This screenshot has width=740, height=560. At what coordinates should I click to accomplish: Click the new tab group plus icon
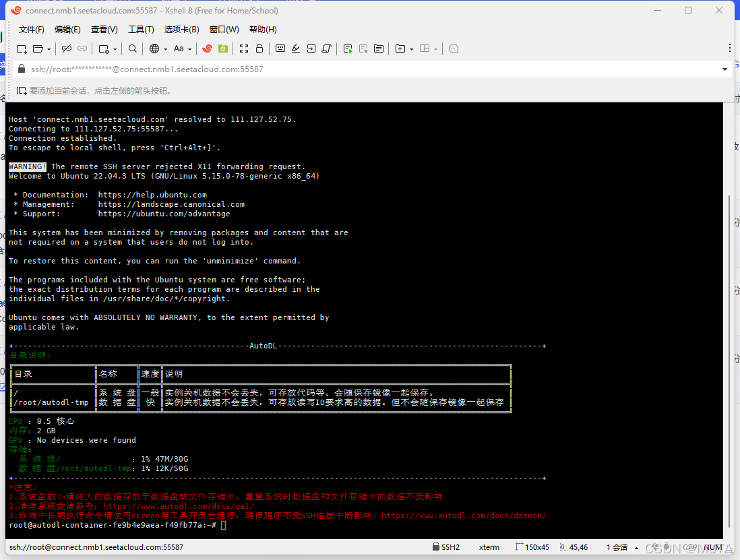400,49
